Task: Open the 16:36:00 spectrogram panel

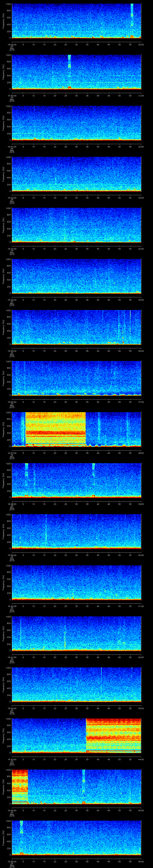Action: coord(76,378)
